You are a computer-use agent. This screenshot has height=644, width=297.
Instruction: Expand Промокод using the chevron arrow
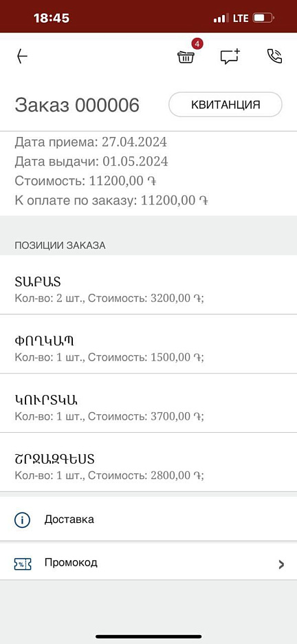(281, 564)
